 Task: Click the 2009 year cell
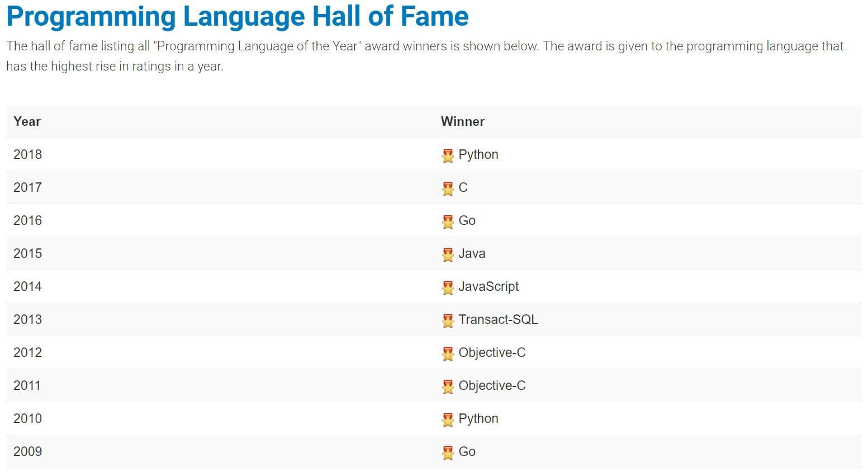pos(27,452)
